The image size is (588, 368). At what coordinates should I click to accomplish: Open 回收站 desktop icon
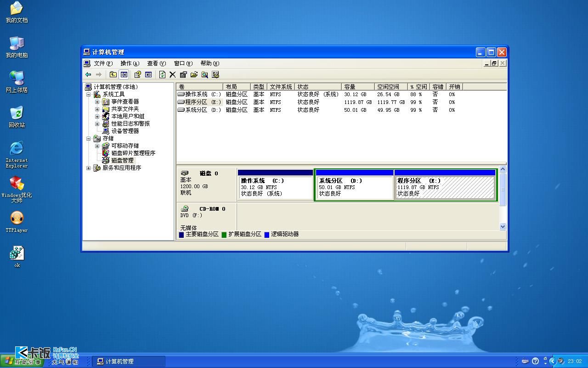(x=17, y=117)
